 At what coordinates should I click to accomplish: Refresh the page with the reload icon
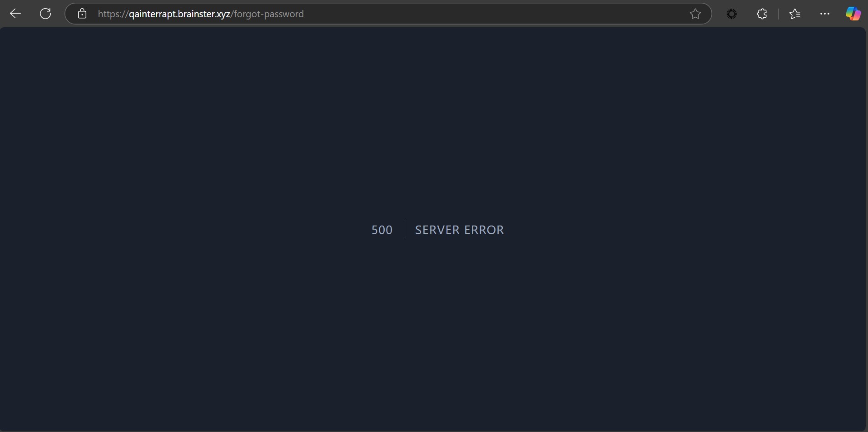[45, 14]
